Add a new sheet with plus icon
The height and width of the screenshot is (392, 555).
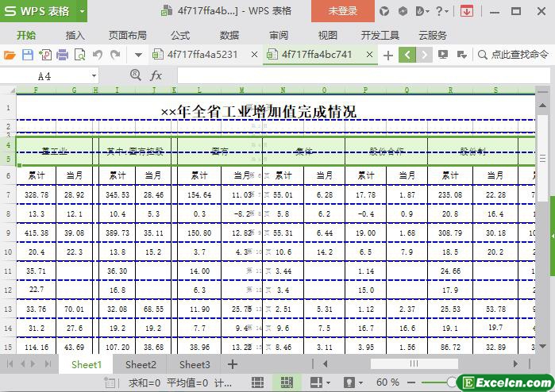pyautogui.click(x=233, y=364)
